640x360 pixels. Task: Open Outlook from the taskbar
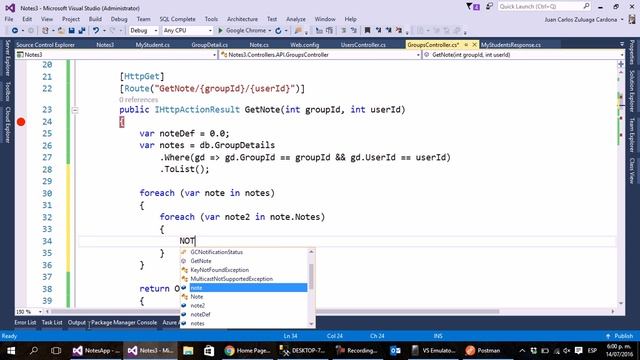[x=395, y=351]
